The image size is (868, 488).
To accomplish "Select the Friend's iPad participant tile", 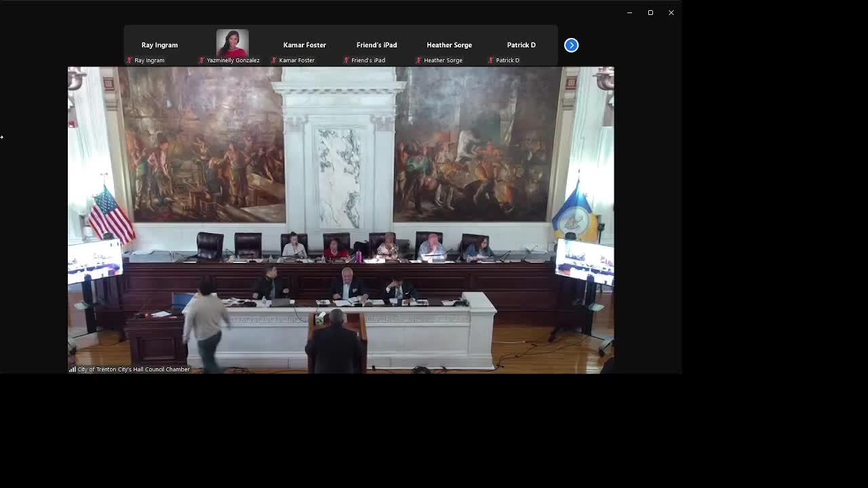I will click(376, 45).
